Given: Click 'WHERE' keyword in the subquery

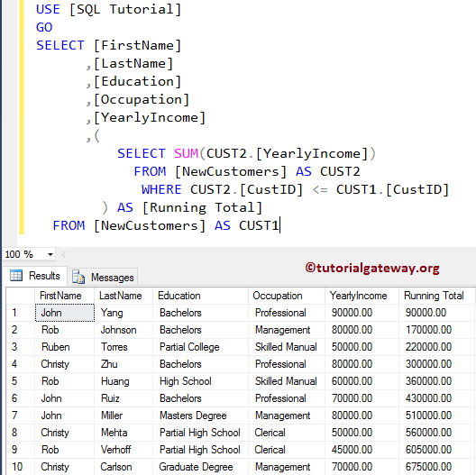Looking at the screenshot, I should (161, 189).
